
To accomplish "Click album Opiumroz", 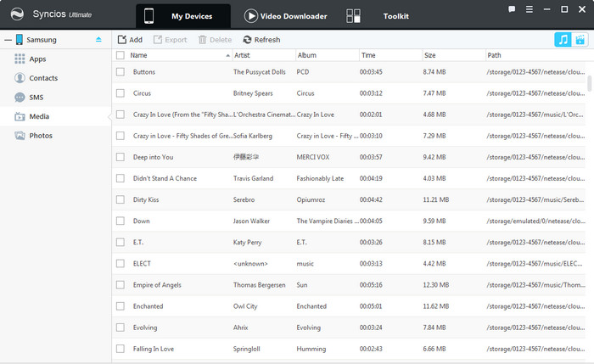I will click(x=311, y=199).
